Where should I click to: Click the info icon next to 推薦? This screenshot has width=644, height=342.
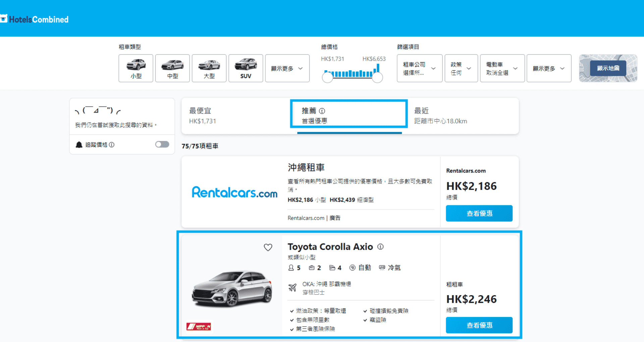(322, 111)
